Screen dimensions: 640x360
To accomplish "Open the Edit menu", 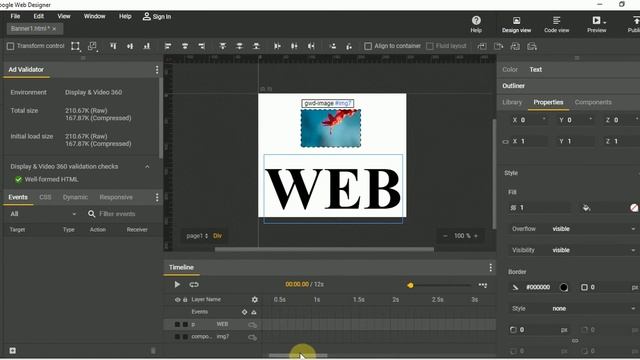I will 39,16.
